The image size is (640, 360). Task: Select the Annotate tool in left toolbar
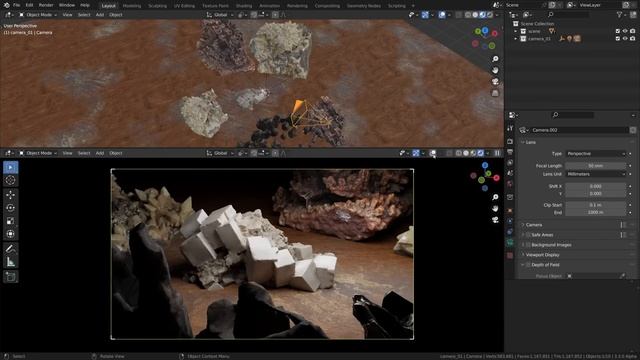(11, 249)
